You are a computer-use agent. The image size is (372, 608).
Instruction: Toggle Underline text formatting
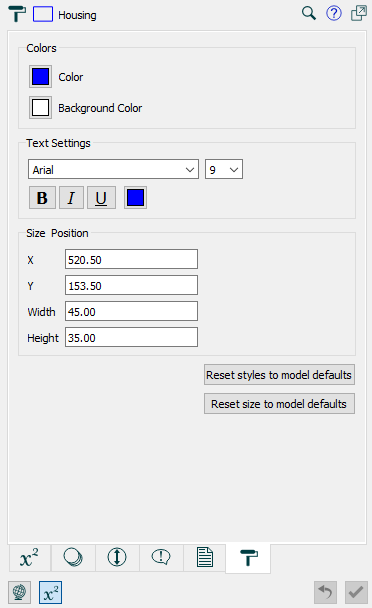pos(101,198)
